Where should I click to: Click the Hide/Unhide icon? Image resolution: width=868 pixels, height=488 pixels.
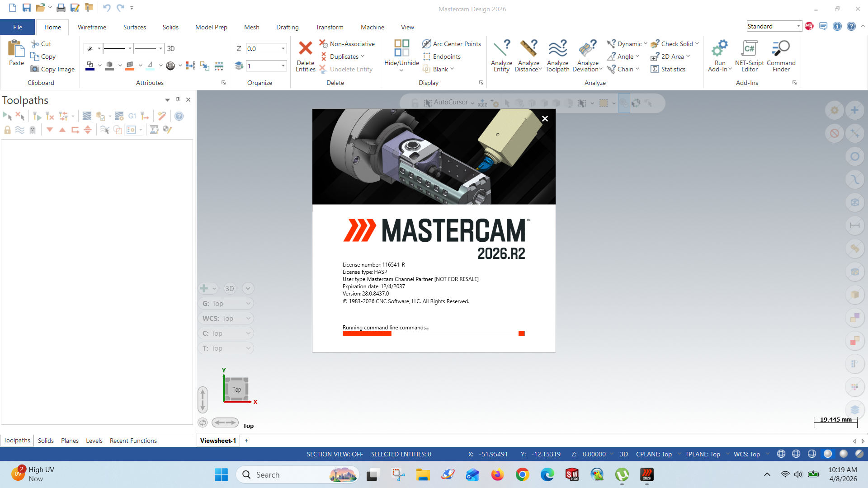pyautogui.click(x=401, y=48)
